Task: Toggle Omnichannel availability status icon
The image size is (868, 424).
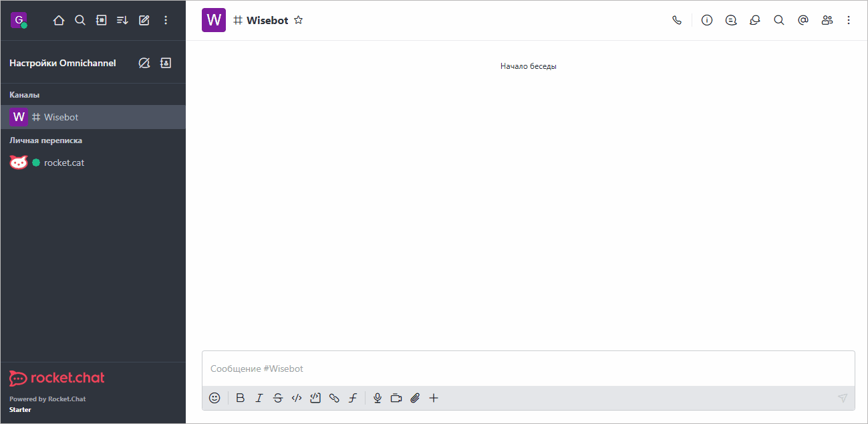Action: pos(144,63)
